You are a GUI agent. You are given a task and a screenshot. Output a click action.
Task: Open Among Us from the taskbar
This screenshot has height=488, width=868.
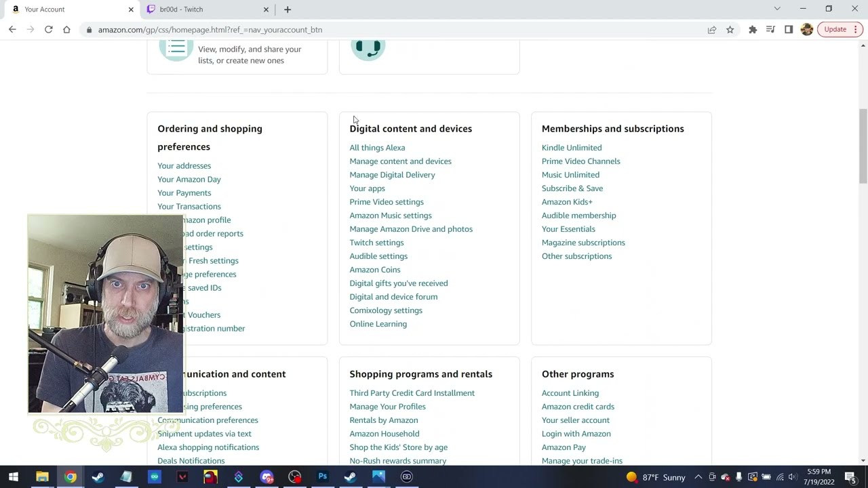(210, 476)
